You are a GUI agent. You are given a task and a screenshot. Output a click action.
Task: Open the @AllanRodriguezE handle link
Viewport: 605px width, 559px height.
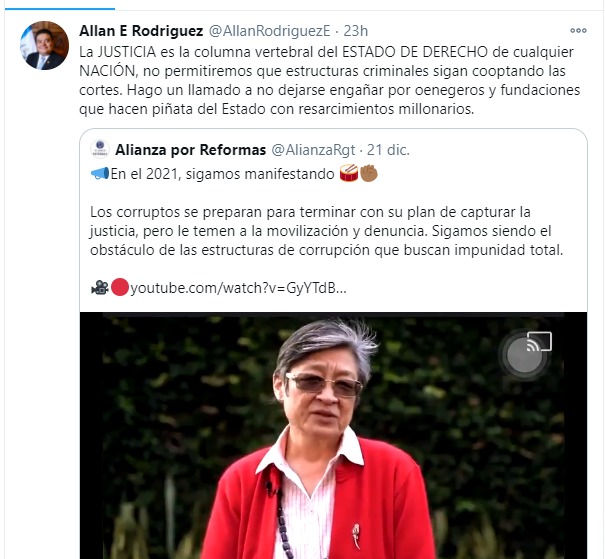tap(269, 31)
